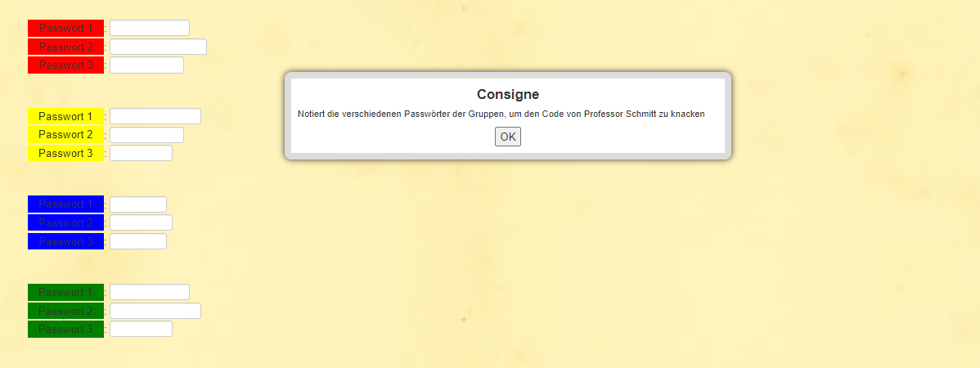The height and width of the screenshot is (368, 980).
Task: Click the red Passwort 3 label
Action: pos(65,65)
